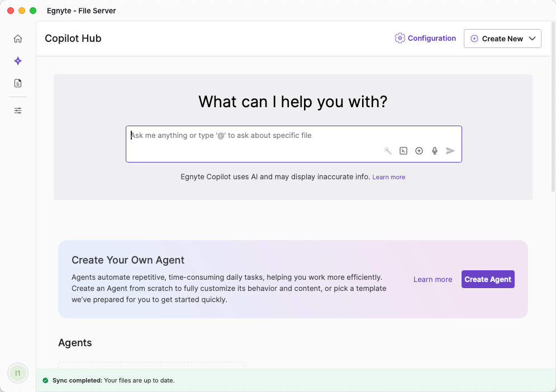The height and width of the screenshot is (392, 556).
Task: Click the magic wand icon in prompt box
Action: (x=387, y=150)
